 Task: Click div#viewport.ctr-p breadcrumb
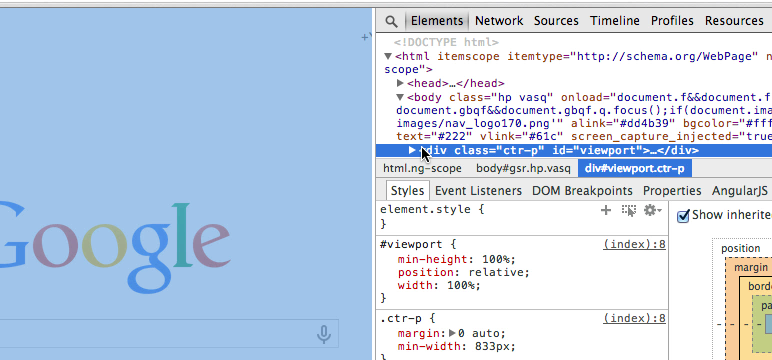[x=635, y=168]
